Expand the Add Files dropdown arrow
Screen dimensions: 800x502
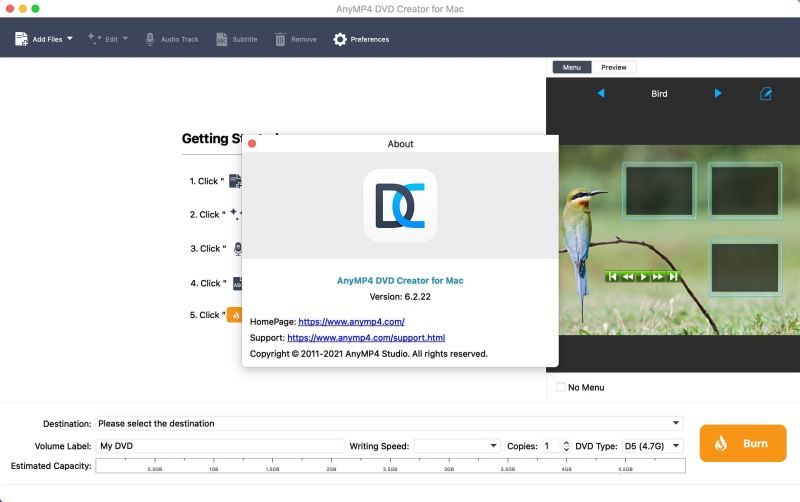pos(70,38)
